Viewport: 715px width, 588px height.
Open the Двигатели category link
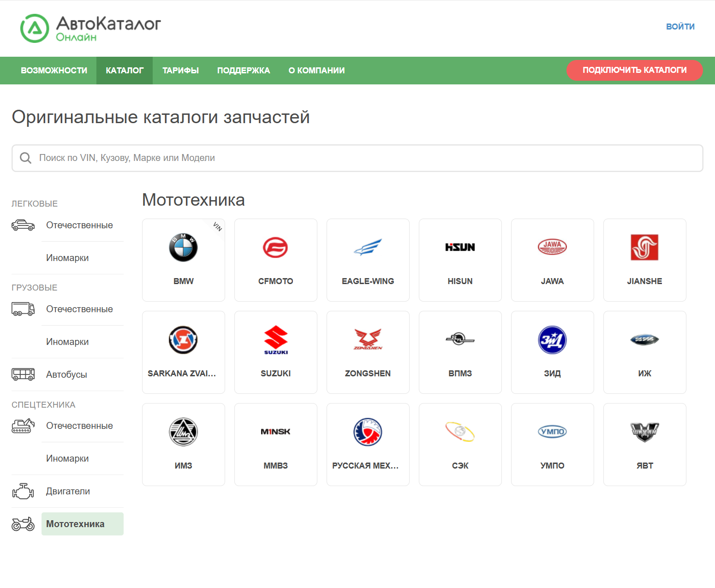coord(68,491)
